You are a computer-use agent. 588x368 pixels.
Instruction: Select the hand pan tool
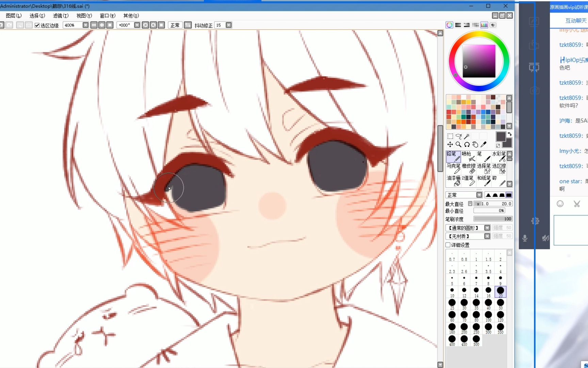[475, 144]
